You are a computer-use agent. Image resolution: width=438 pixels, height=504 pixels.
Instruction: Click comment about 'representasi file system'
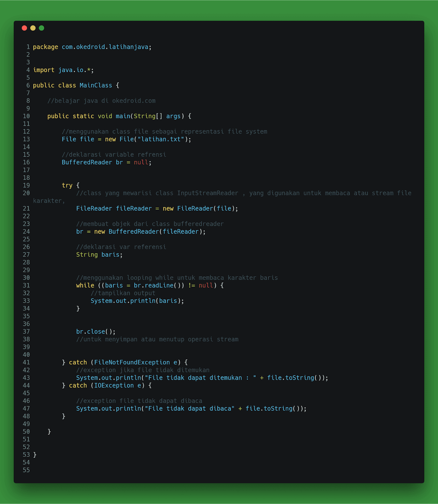pos(164,132)
